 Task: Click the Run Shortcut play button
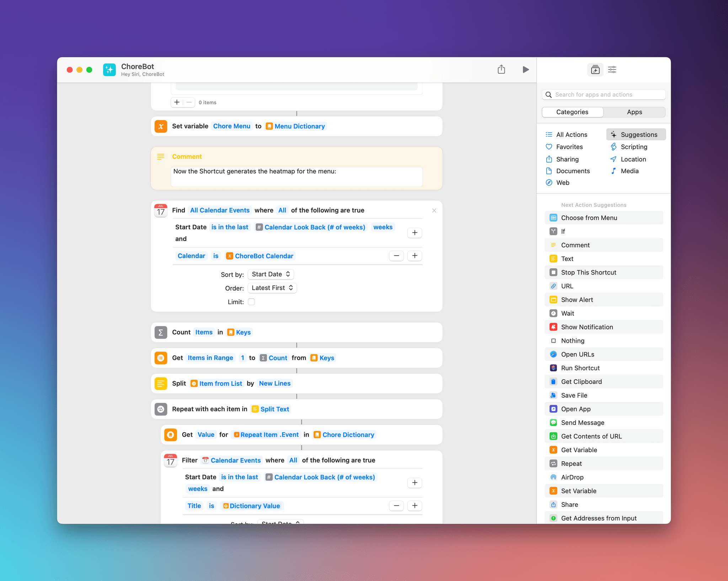[x=526, y=69]
